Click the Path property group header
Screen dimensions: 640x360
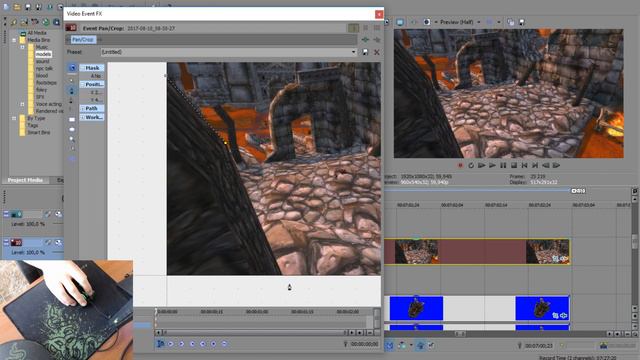92,109
